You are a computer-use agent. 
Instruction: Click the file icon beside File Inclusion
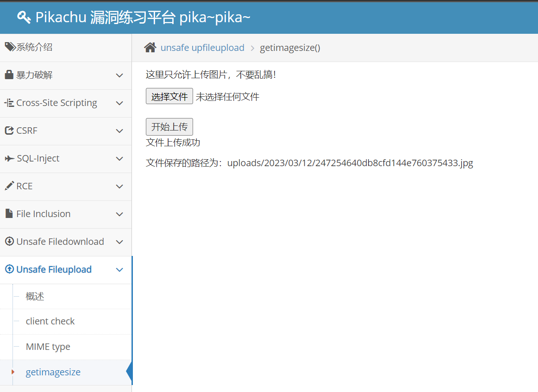click(x=9, y=214)
